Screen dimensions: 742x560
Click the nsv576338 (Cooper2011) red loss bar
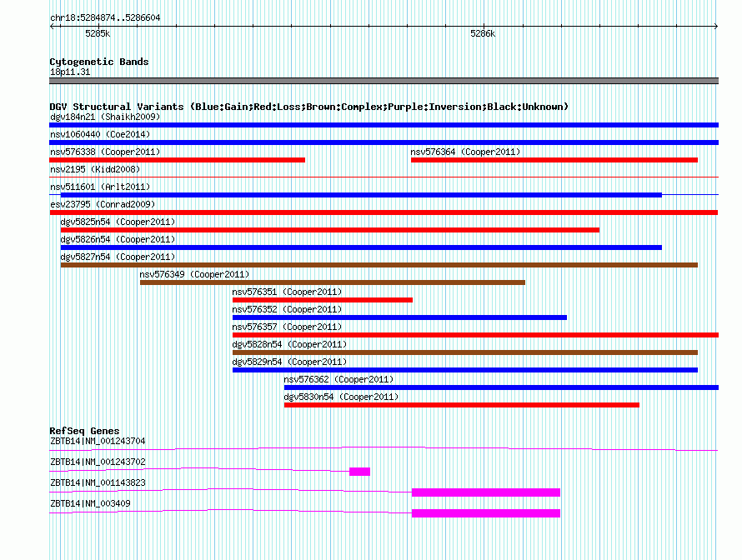tap(177, 160)
